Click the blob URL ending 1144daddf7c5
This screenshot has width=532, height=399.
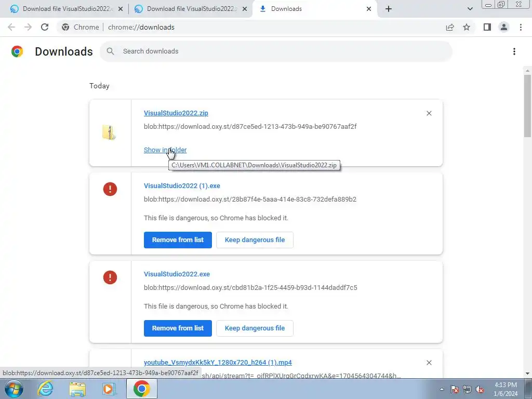[x=250, y=287]
